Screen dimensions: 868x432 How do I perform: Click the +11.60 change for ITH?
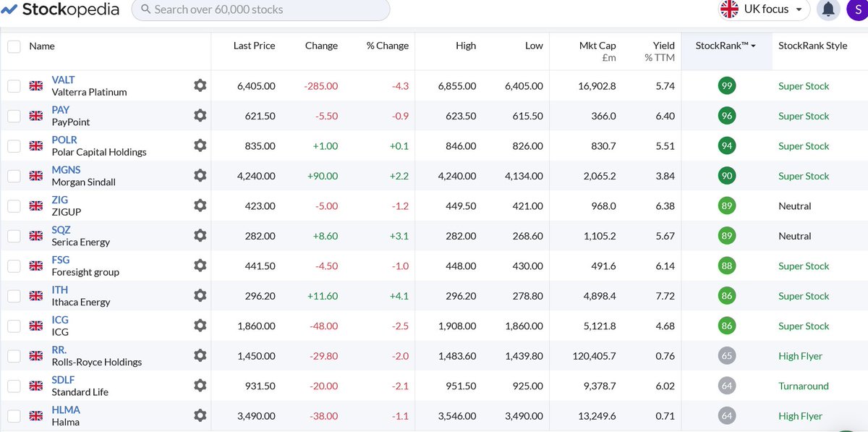(323, 296)
